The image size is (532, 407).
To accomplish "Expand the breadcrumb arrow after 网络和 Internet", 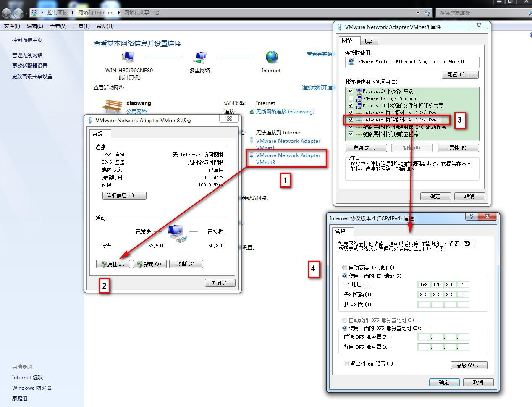I will [119, 13].
